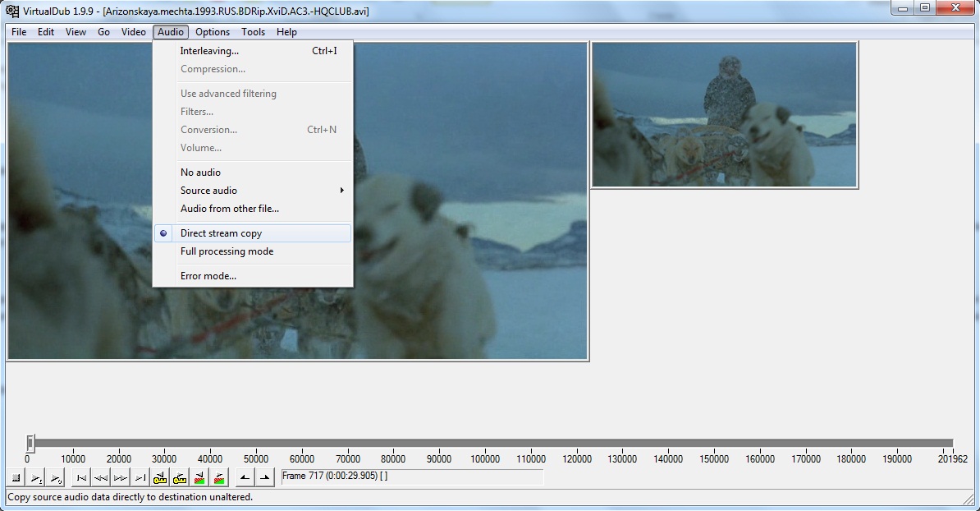
Task: Go to the next key frame
Action: 180,478
